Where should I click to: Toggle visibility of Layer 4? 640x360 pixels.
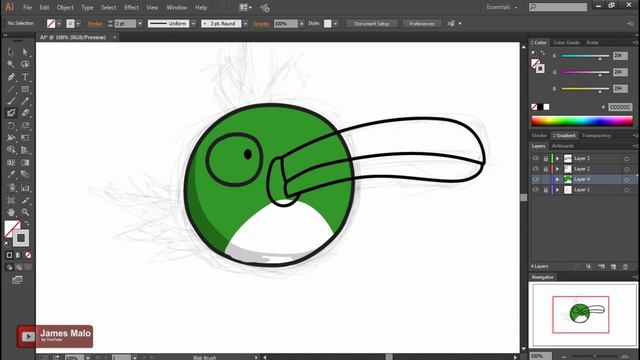click(x=536, y=179)
